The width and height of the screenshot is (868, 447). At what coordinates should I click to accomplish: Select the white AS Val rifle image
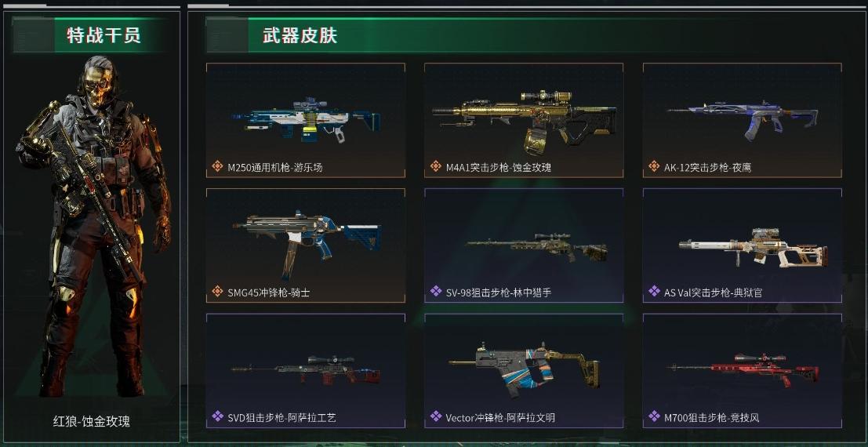(754, 247)
